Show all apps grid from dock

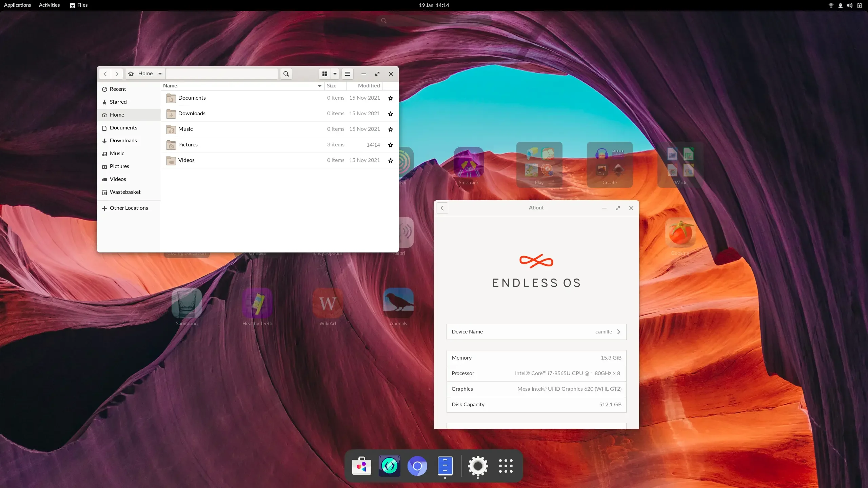(x=506, y=466)
